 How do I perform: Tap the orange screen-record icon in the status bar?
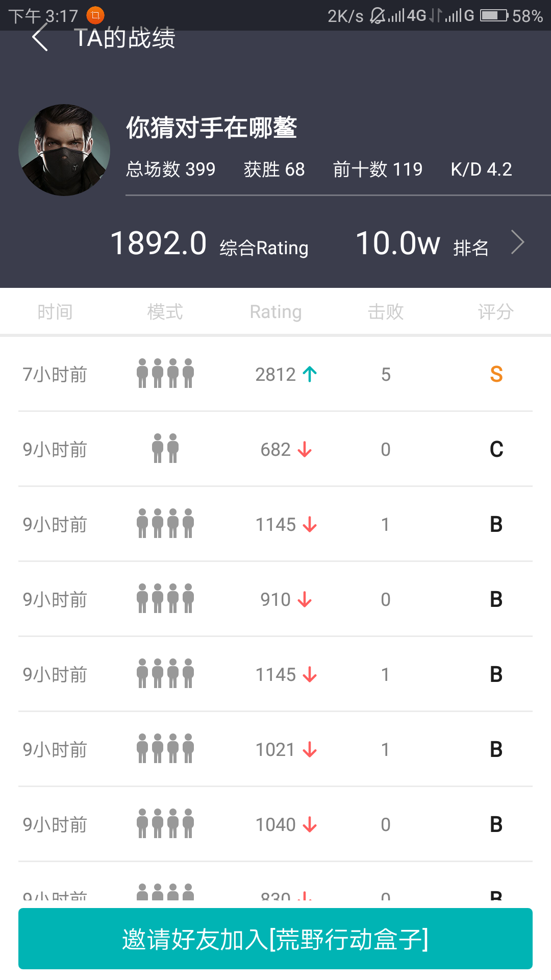(95, 15)
